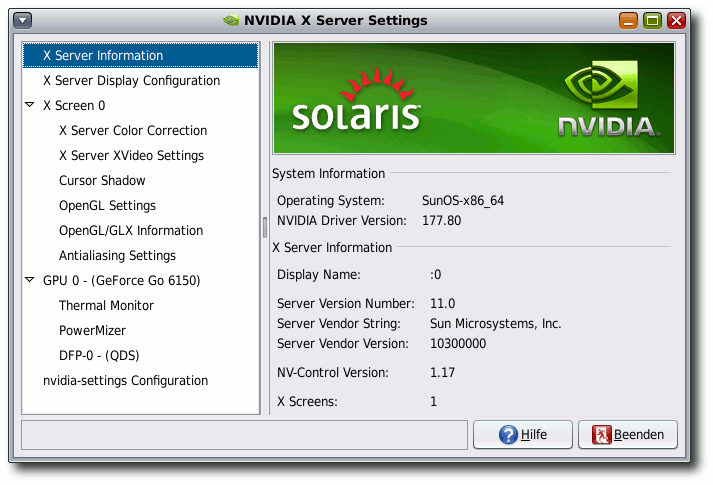Click NV-Control Version value 1.17
The height and width of the screenshot is (485, 713).
point(442,372)
